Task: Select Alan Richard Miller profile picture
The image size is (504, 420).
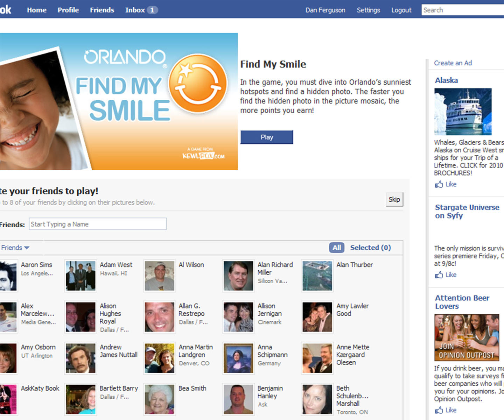Action: [238, 276]
